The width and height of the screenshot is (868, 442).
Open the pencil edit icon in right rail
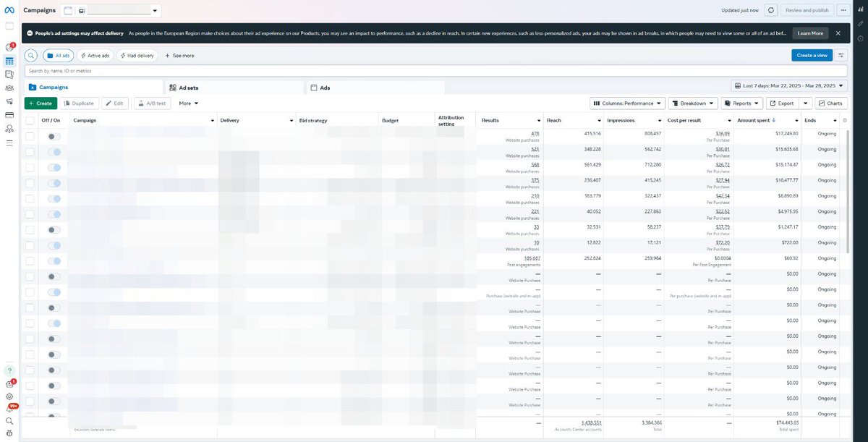point(860,24)
